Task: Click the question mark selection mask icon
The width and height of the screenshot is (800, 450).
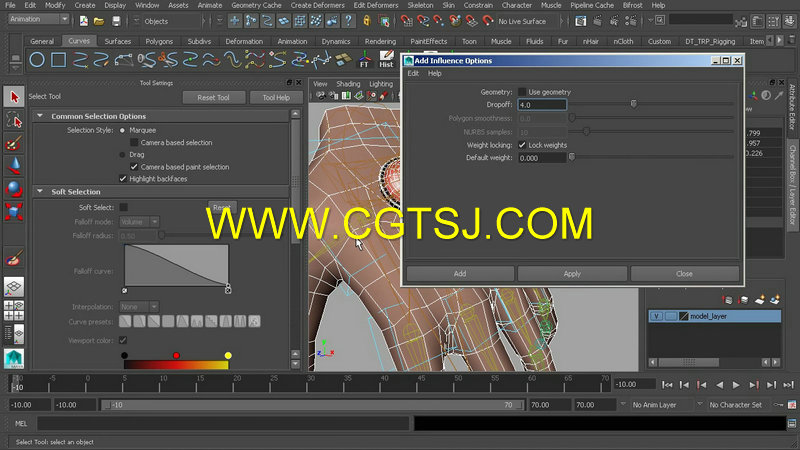Action: point(348,21)
